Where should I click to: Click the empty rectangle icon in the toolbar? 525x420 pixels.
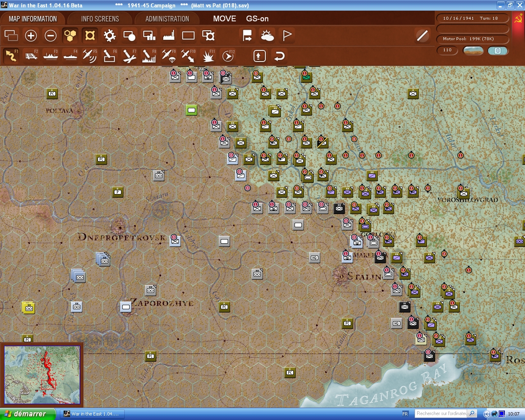[188, 36]
